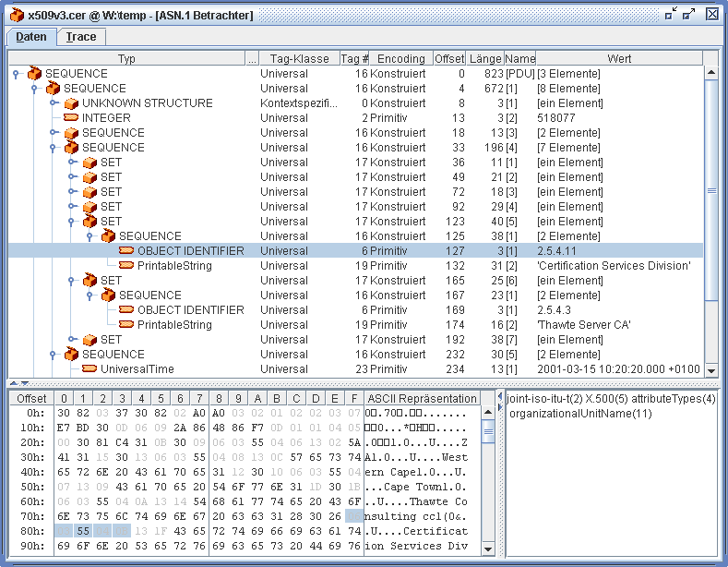The width and height of the screenshot is (728, 567).
Task: Select the Daten tab
Action: click(x=31, y=37)
